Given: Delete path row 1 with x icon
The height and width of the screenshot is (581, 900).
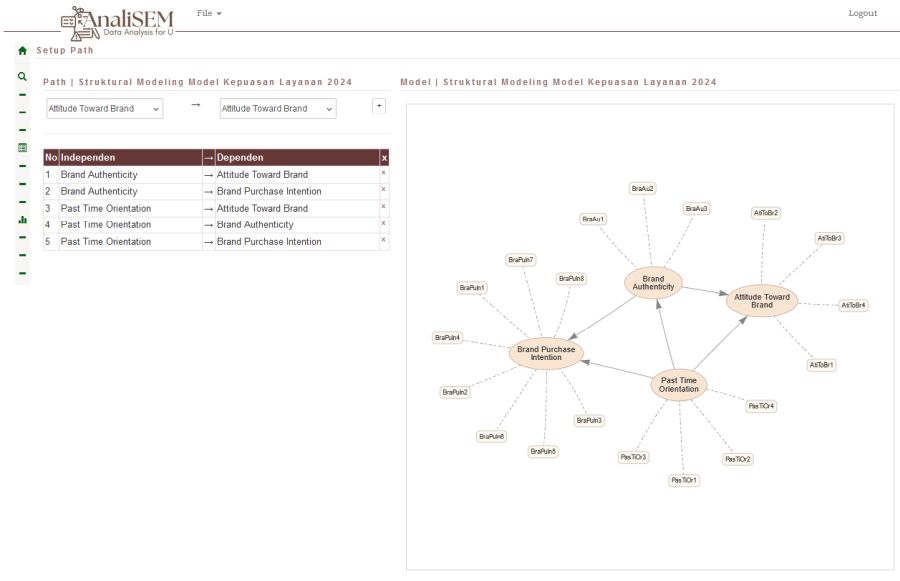Looking at the screenshot, I should pos(384,174).
